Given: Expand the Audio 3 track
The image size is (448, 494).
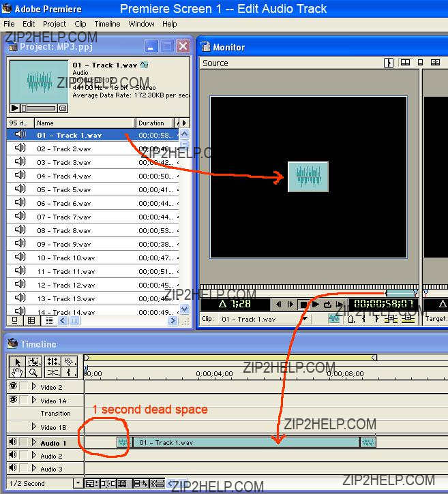Looking at the screenshot, I should pos(34,468).
